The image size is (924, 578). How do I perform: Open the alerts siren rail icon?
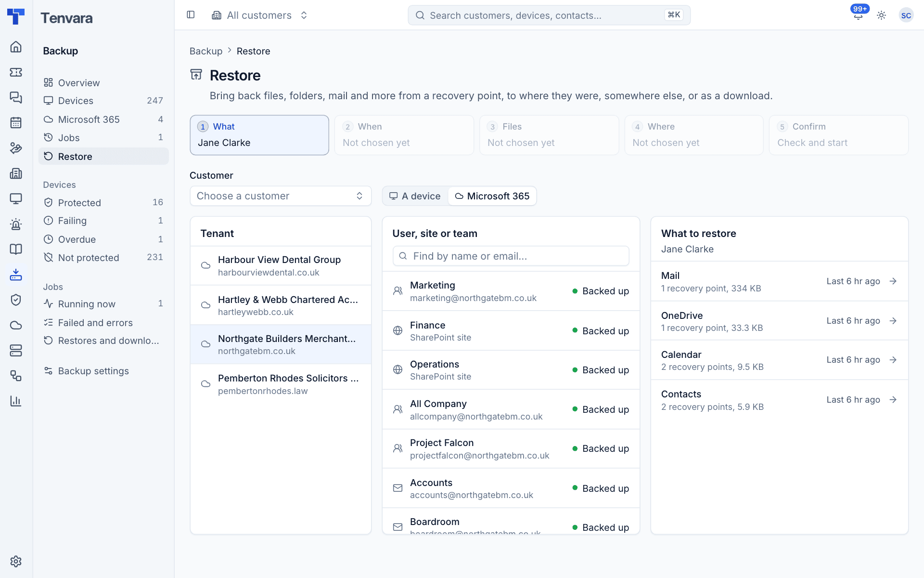pyautogui.click(x=16, y=224)
